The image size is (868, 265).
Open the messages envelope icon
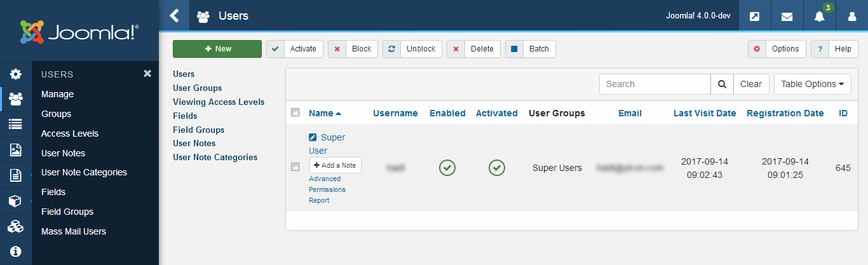click(x=787, y=17)
